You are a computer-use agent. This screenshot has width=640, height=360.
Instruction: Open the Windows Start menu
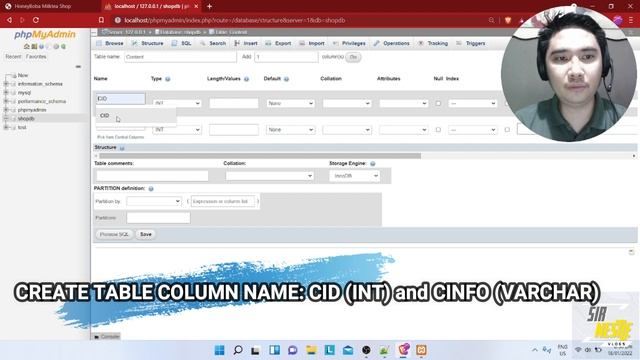[x=220, y=350]
